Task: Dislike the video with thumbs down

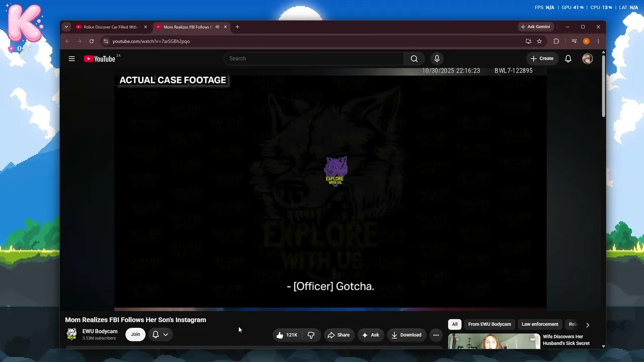Action: click(311, 335)
